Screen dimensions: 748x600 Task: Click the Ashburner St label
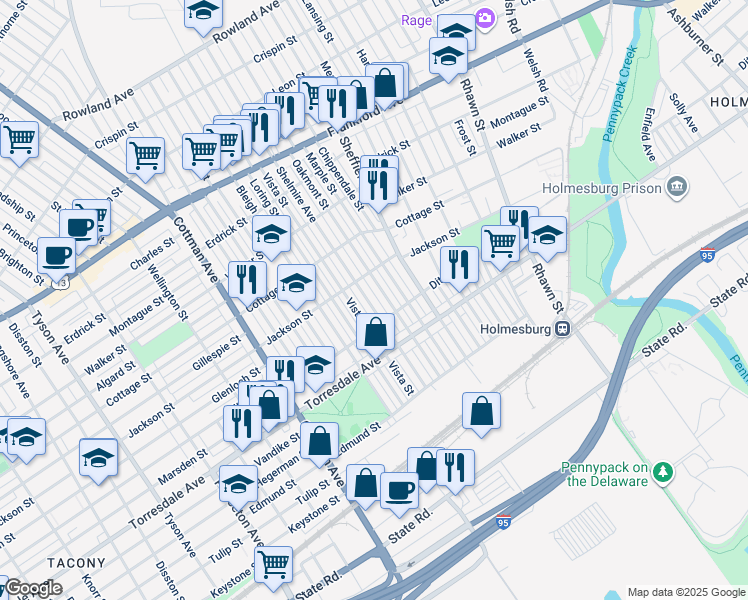pyautogui.click(x=695, y=36)
